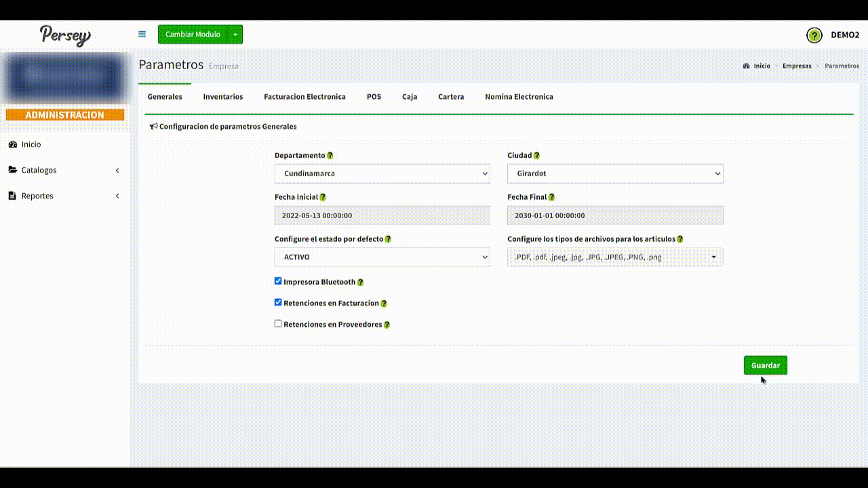Click help icon beside Fecha Final

pyautogui.click(x=551, y=197)
